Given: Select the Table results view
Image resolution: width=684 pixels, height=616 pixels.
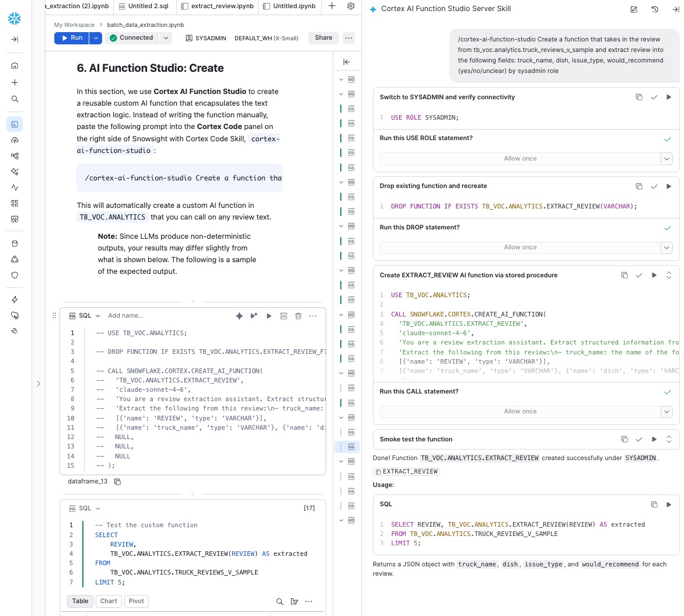Looking at the screenshot, I should coord(81,601).
